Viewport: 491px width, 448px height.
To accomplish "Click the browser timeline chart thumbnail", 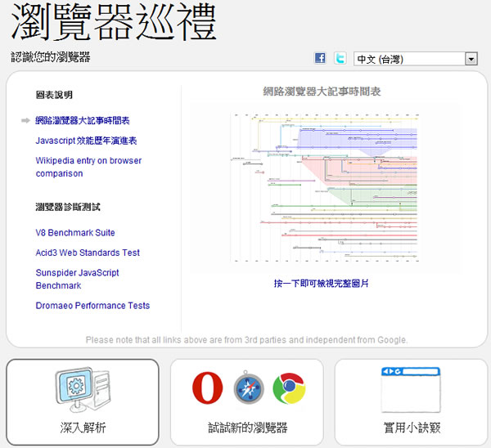I will [324, 188].
